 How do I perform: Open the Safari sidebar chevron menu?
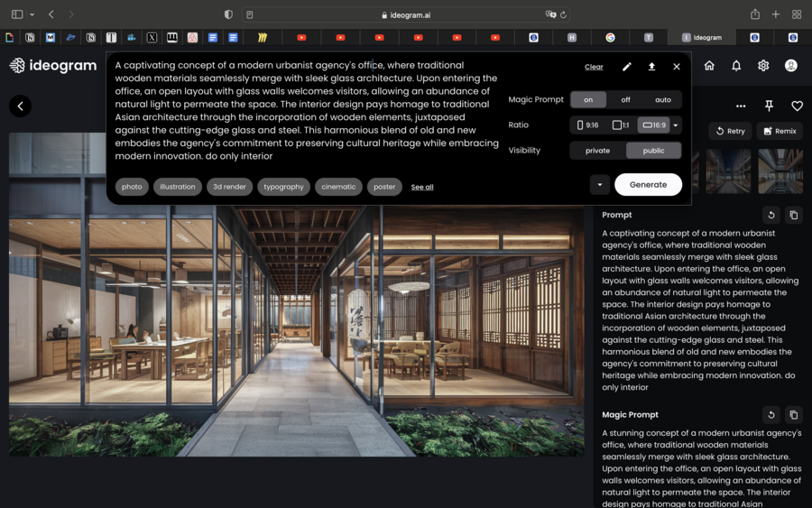[32, 14]
